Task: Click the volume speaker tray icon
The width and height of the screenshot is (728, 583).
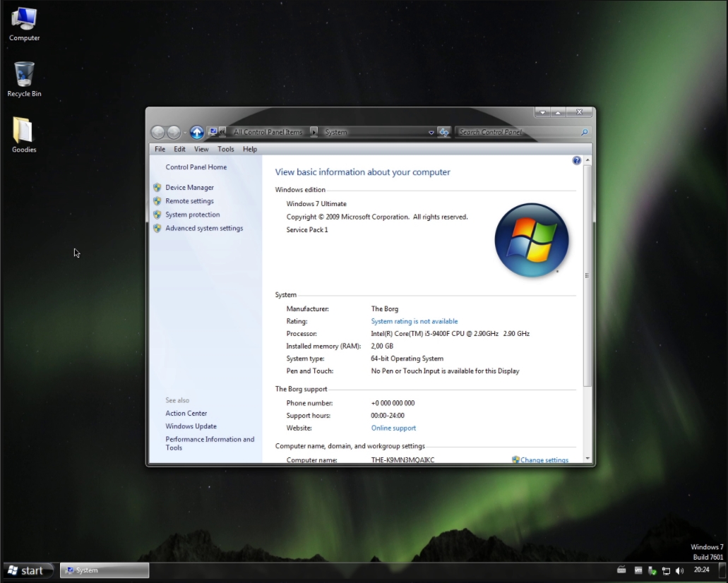Action: point(680,570)
